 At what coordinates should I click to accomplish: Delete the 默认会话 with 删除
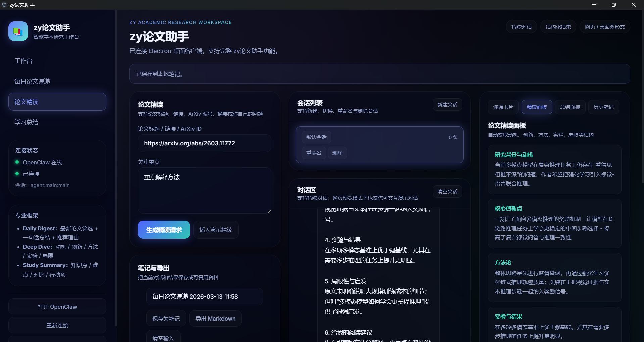pyautogui.click(x=337, y=153)
